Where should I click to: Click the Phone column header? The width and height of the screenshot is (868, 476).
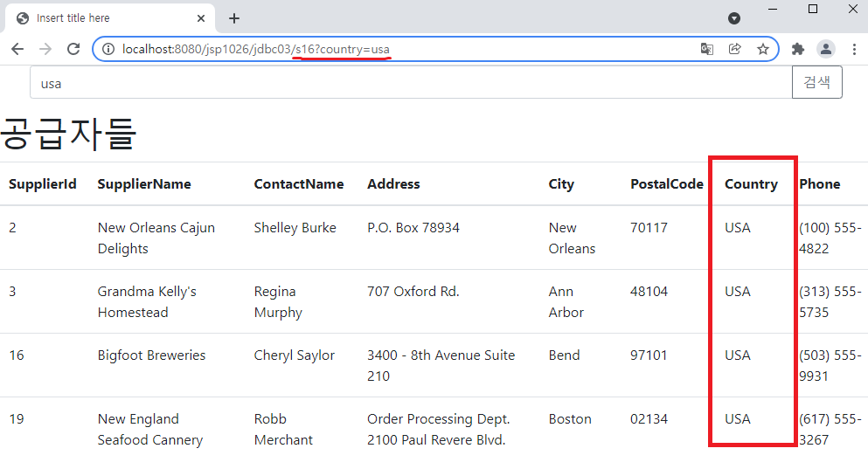[820, 184]
